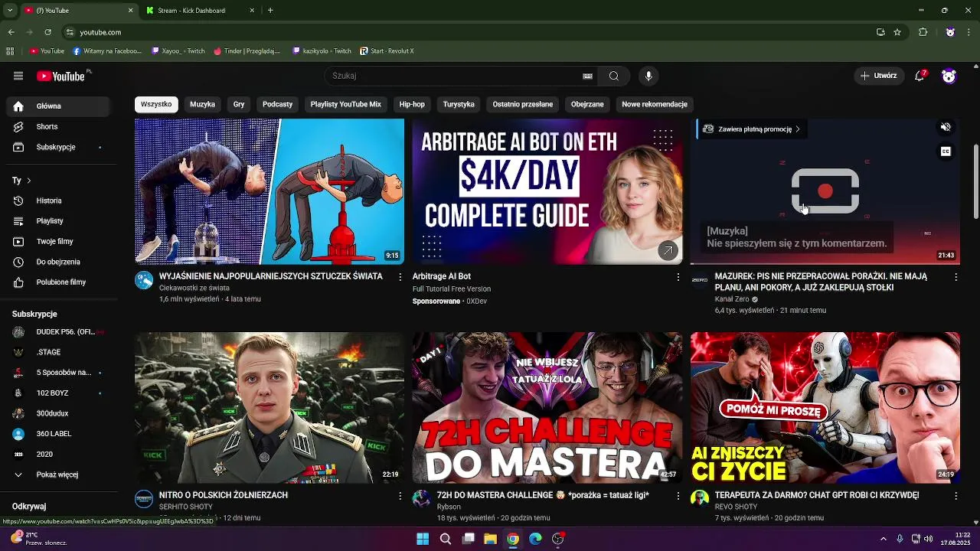
Task: Open YouTube notifications bell
Action: click(x=920, y=76)
